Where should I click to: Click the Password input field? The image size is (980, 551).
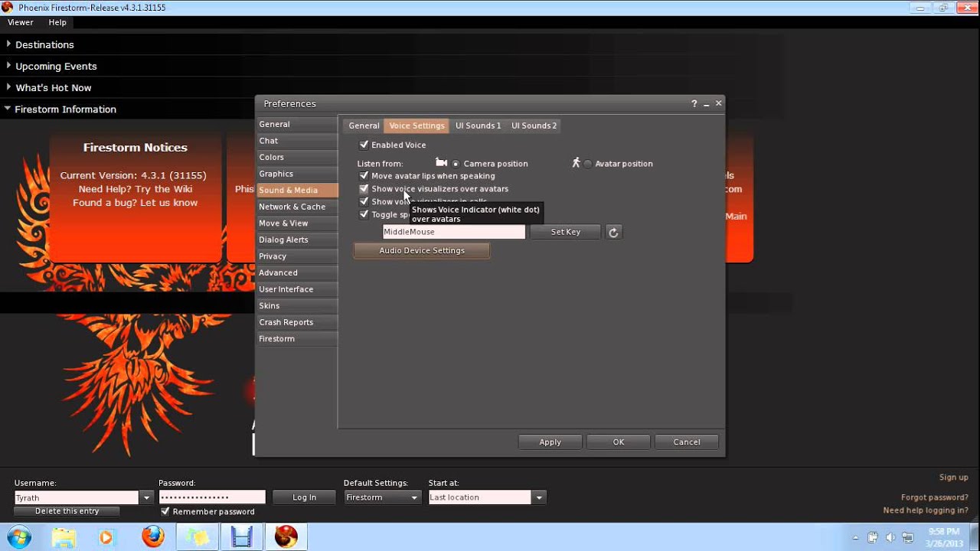212,497
